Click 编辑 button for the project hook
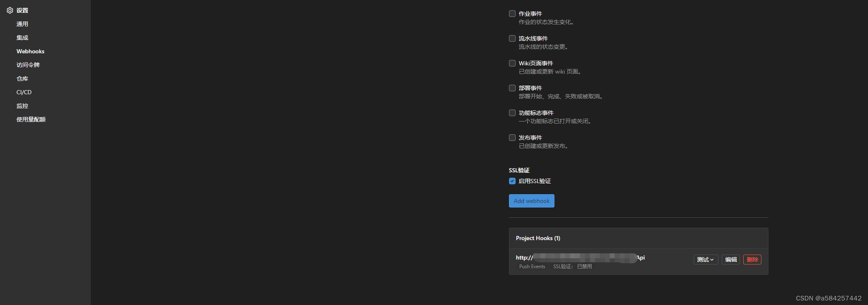Screen dimensions: 868x305 (x=731, y=260)
